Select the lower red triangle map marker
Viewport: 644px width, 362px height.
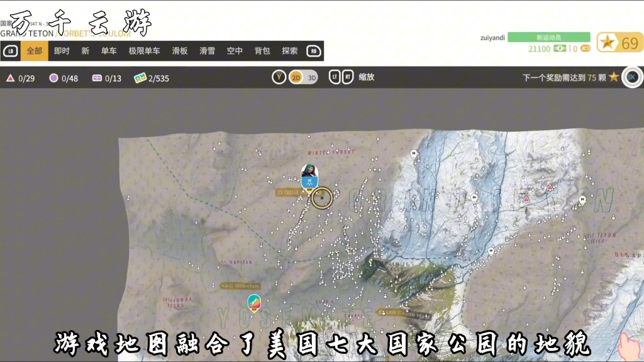pos(526,199)
